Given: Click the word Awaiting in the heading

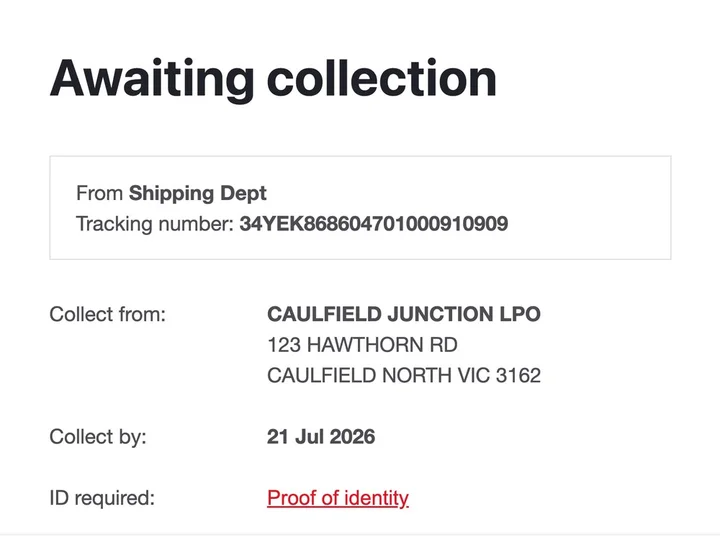Looking at the screenshot, I should pyautogui.click(x=152, y=79).
